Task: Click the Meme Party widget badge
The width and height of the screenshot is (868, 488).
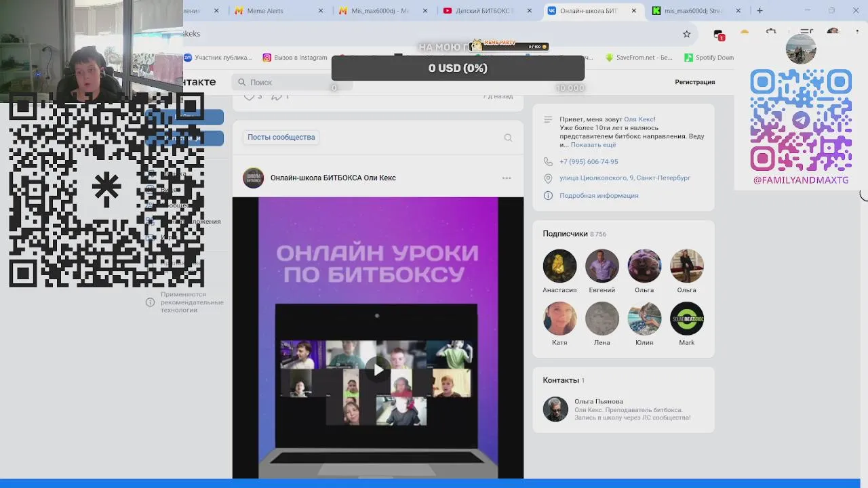Action: pos(509,45)
